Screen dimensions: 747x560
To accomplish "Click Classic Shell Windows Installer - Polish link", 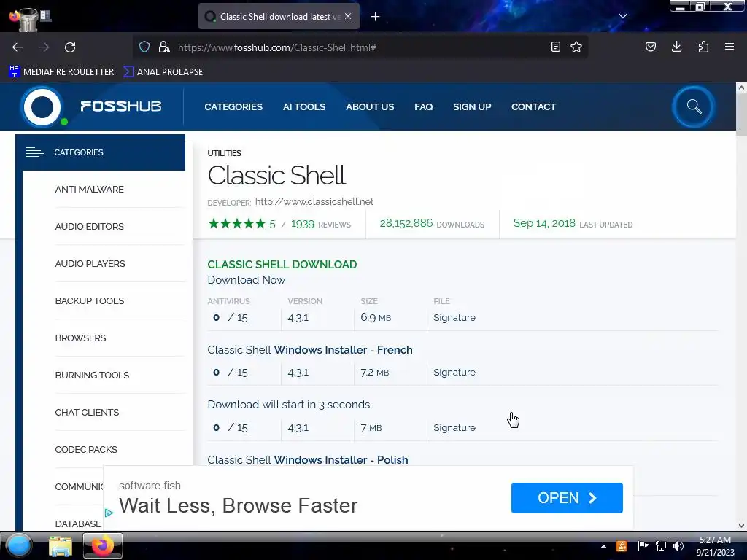I will pos(308,459).
